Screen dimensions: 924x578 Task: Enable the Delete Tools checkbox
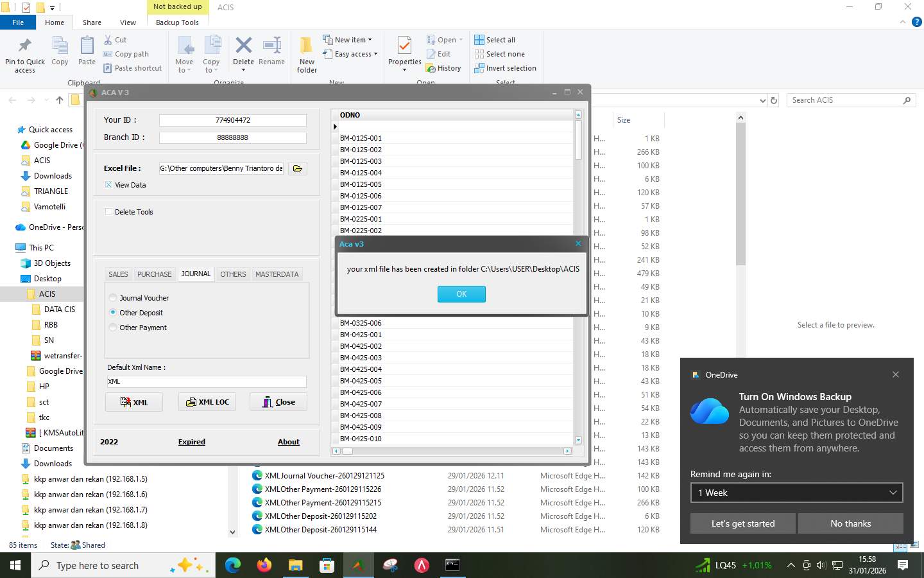(108, 212)
